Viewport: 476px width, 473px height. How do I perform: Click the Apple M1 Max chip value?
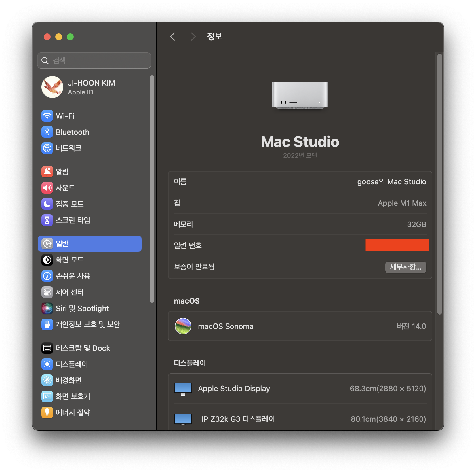(x=402, y=203)
